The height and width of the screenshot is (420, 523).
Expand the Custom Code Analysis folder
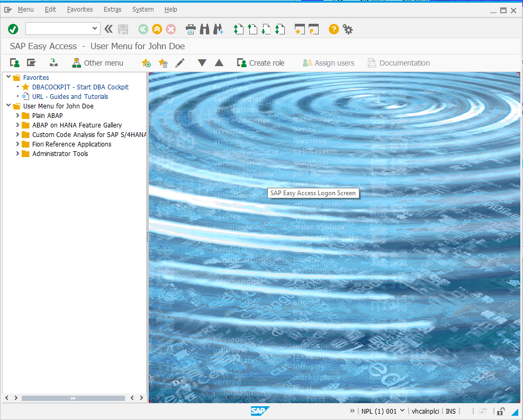pyautogui.click(x=17, y=134)
